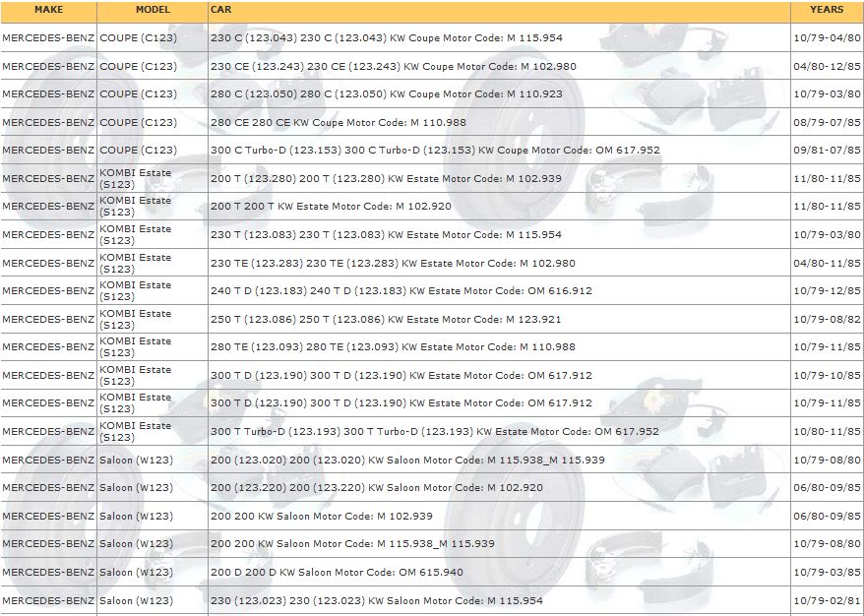Click Saloon (W123) model in 230 (123.023) row
The image size is (864, 616).
point(136,601)
